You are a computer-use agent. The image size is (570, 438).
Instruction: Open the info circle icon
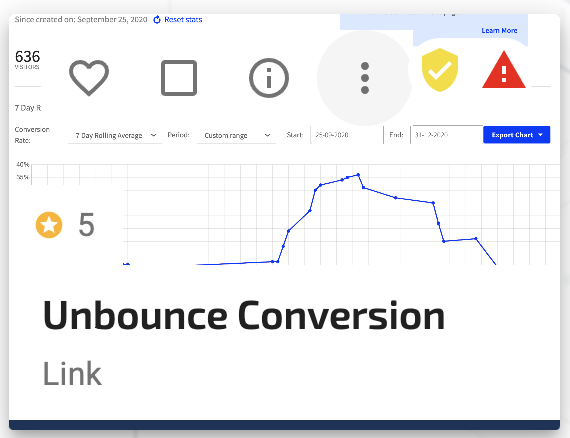269,78
